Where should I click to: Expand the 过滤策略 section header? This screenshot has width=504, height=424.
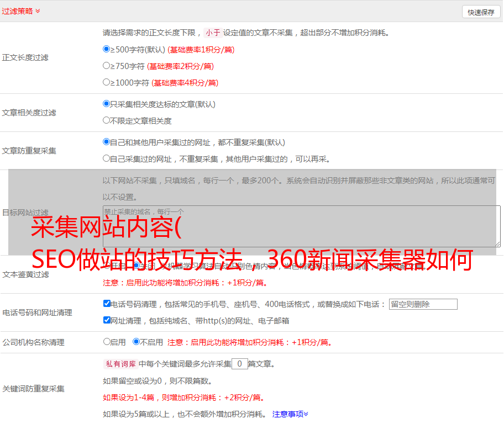[21, 11]
